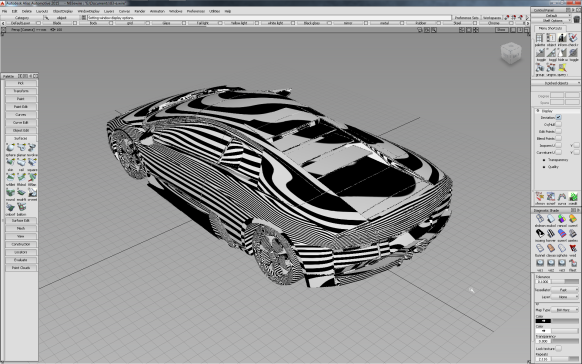Image resolution: width=582 pixels, height=364 pixels.
Task: Enable the Blend Points checkbox
Action: point(558,138)
